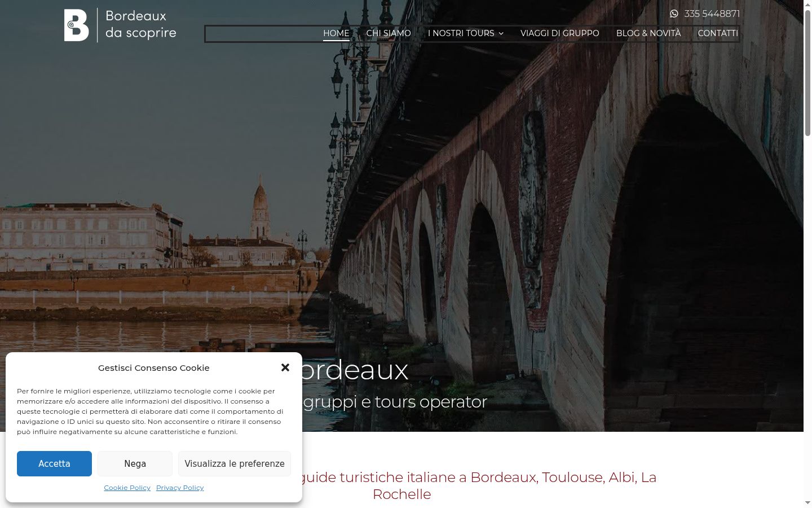
Task: Click the WhatsApp icon beside the phone number
Action: (x=674, y=14)
